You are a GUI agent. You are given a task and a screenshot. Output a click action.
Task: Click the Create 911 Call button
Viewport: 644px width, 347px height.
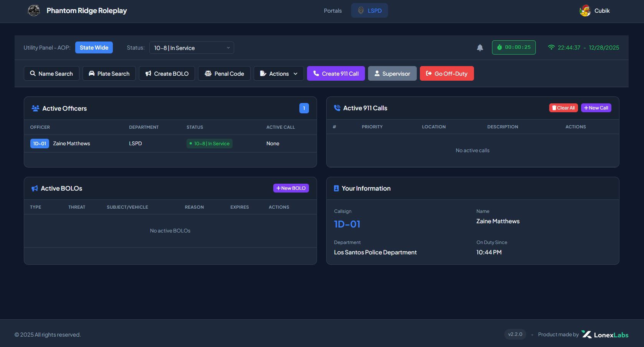tap(336, 73)
